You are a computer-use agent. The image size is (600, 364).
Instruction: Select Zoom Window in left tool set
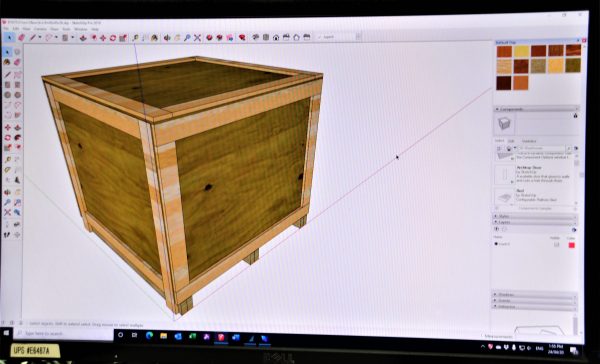(17, 202)
